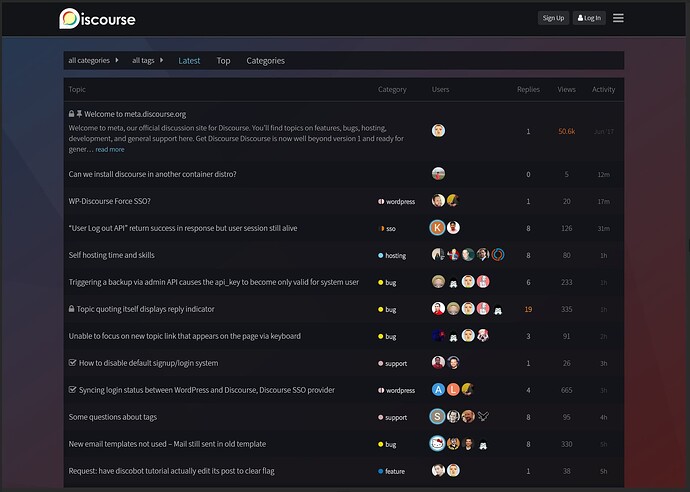The image size is (690, 492).
Task: Open 'Unable to focus on new topic link' topic
Action: pos(184,336)
